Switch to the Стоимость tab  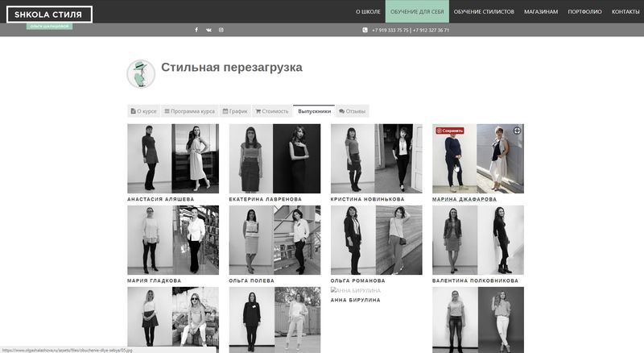pyautogui.click(x=272, y=111)
